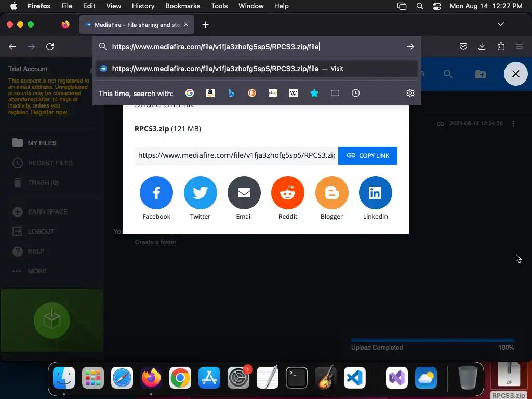Open Save to Pocket button

coord(463,46)
